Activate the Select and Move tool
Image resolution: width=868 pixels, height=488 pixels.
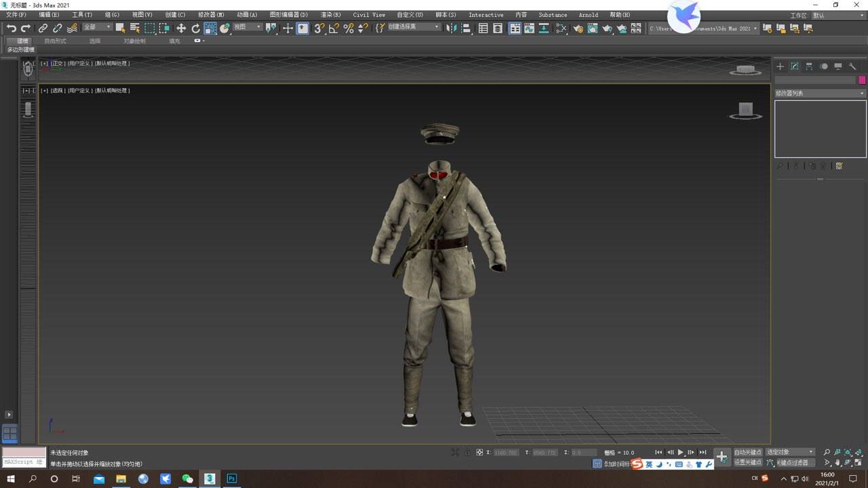(x=181, y=28)
